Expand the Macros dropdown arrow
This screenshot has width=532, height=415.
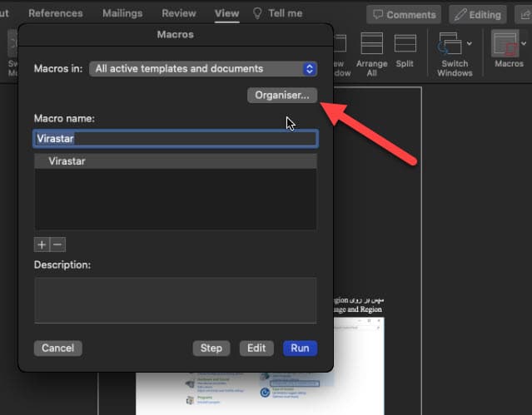click(524, 43)
